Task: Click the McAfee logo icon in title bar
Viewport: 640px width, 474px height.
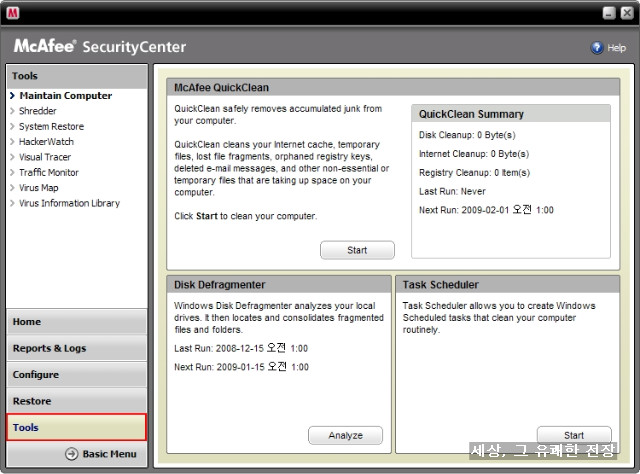Action: (13, 13)
